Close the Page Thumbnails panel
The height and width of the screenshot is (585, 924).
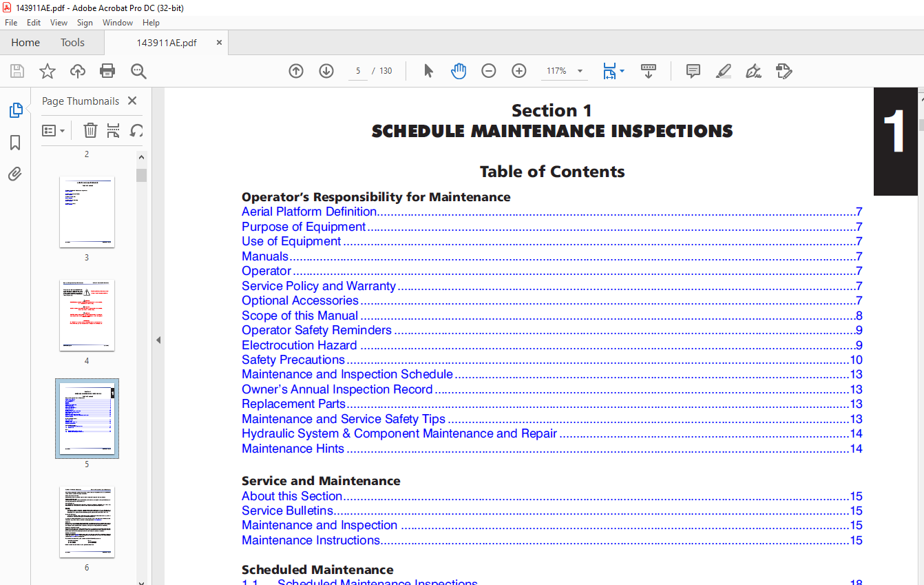[x=132, y=101]
